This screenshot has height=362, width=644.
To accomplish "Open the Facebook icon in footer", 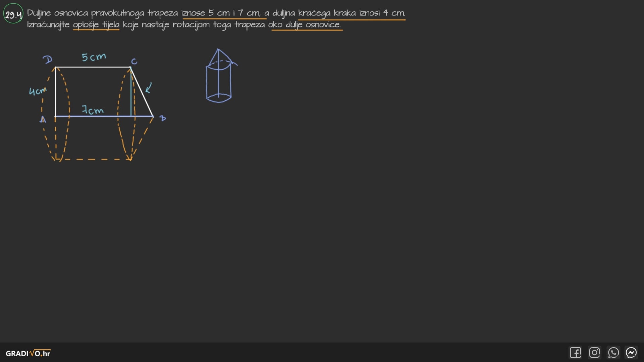I will click(x=575, y=353).
